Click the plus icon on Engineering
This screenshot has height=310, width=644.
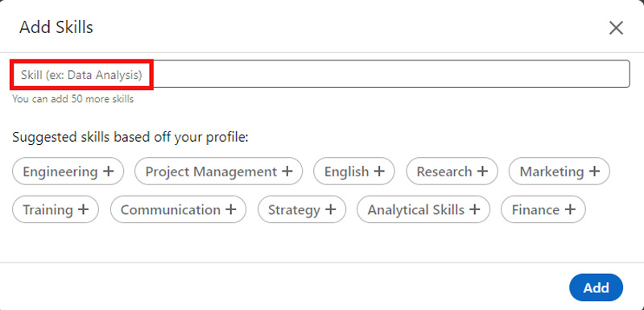pyautogui.click(x=108, y=171)
